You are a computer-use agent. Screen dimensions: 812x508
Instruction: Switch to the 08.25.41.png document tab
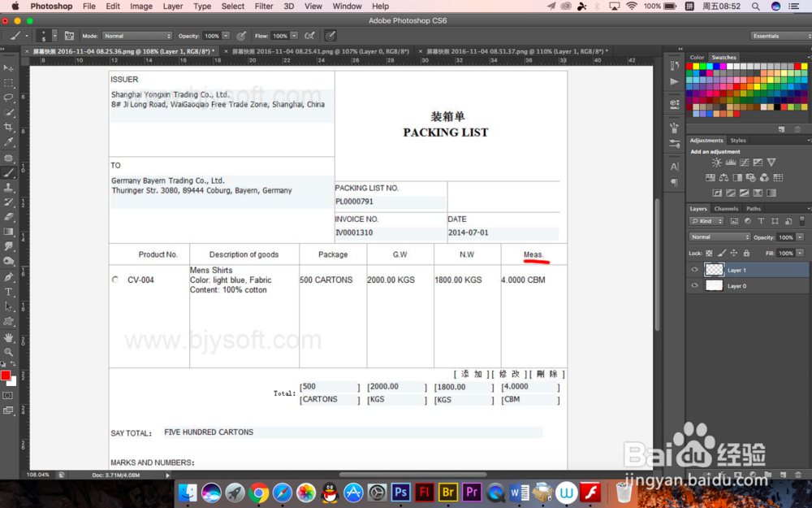[x=320, y=51]
